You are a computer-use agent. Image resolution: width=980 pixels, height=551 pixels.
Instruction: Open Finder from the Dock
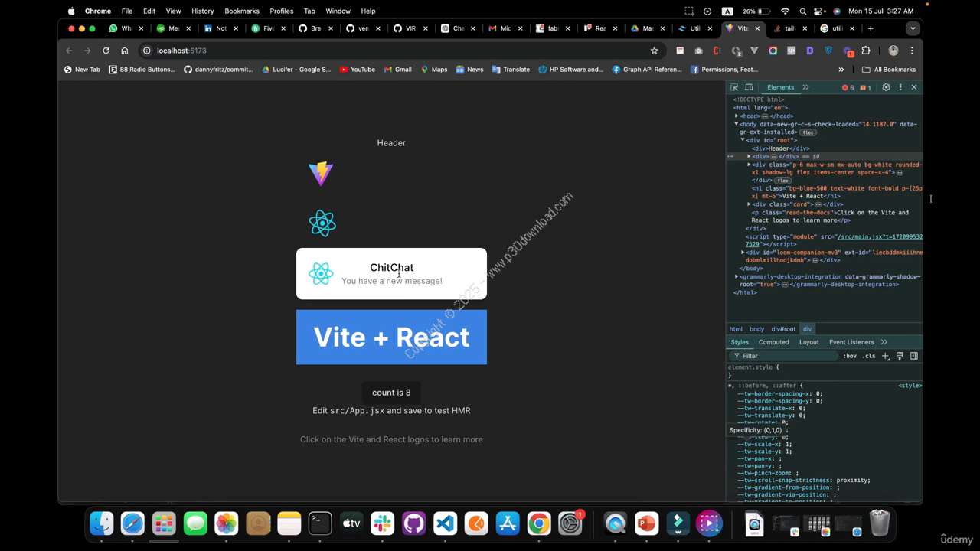(101, 523)
